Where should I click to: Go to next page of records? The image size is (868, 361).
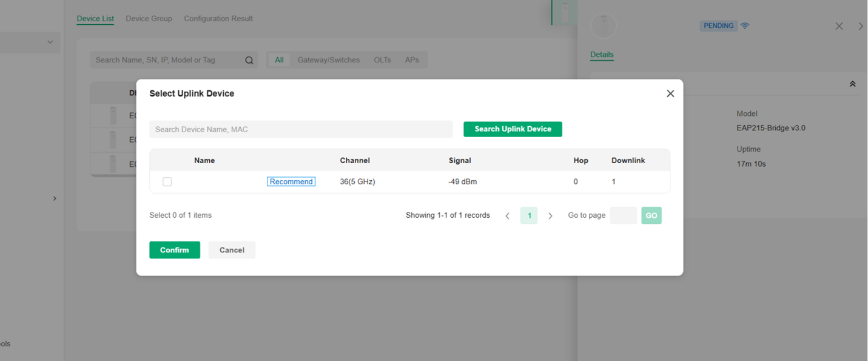pyautogui.click(x=550, y=216)
